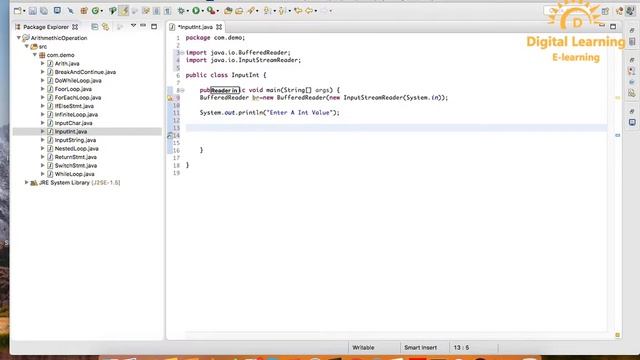Minimize the Package Explorer view
This screenshot has height=360, width=640.
pyautogui.click(x=143, y=26)
